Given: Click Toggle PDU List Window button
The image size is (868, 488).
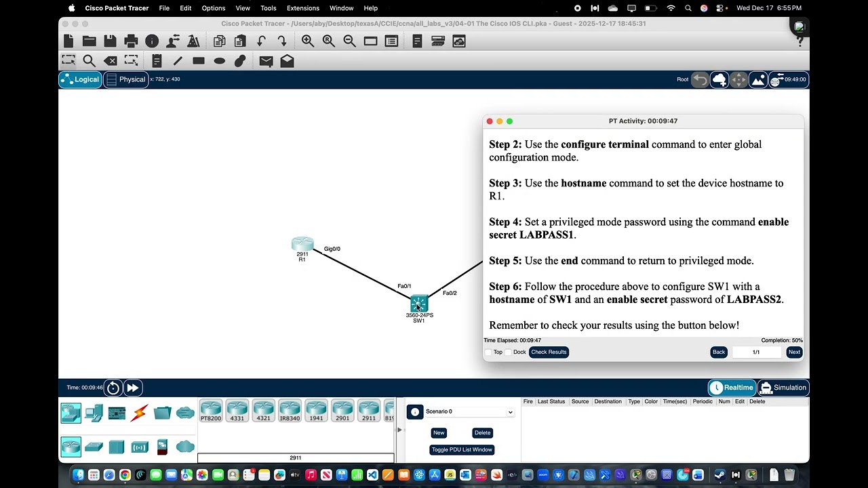Looking at the screenshot, I should point(462,449).
